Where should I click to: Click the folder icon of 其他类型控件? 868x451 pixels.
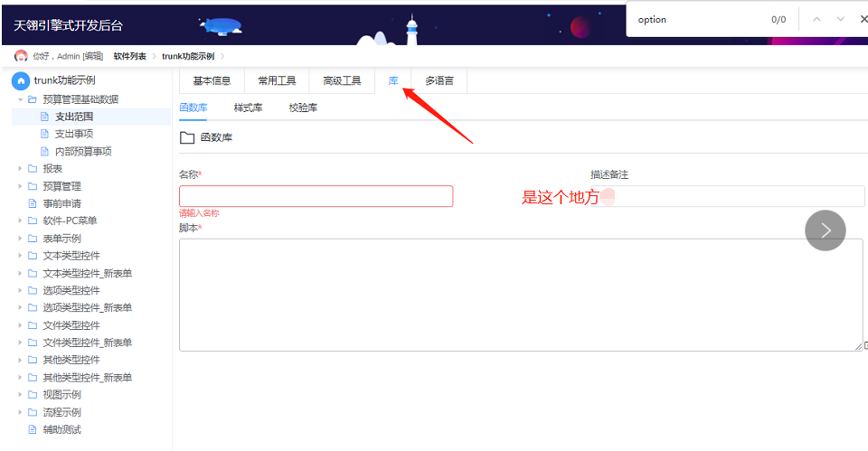click(x=33, y=360)
